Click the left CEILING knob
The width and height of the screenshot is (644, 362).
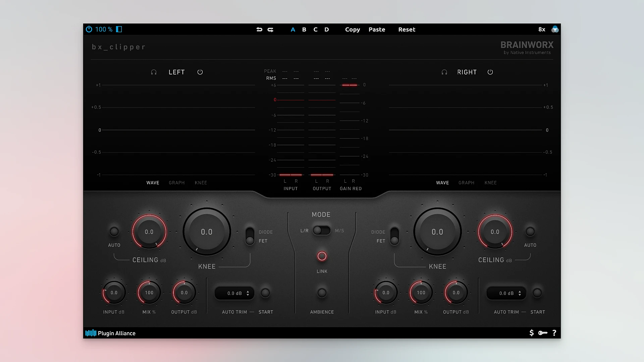click(149, 232)
